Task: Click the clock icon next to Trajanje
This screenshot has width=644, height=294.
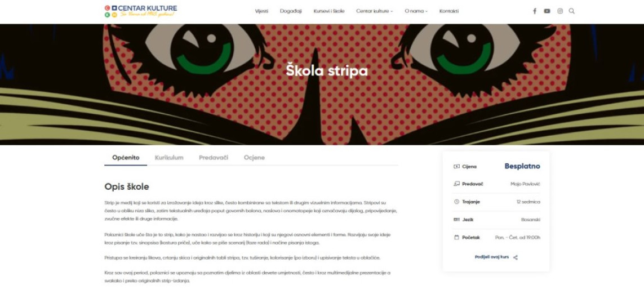Action: coord(456,202)
